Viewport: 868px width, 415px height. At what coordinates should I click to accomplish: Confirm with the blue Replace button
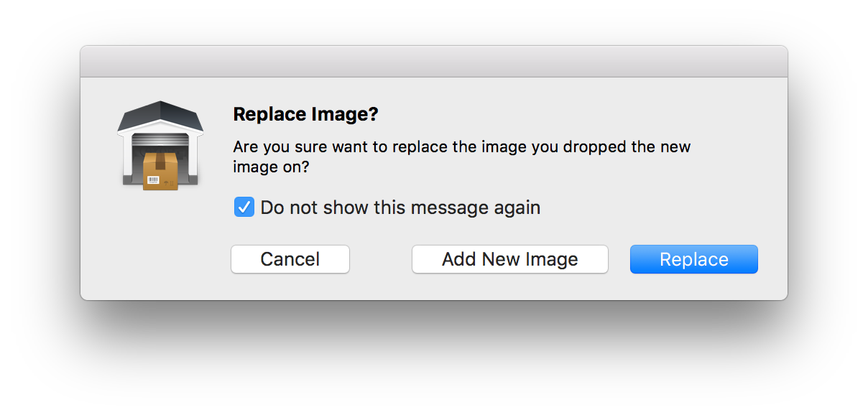(x=694, y=259)
